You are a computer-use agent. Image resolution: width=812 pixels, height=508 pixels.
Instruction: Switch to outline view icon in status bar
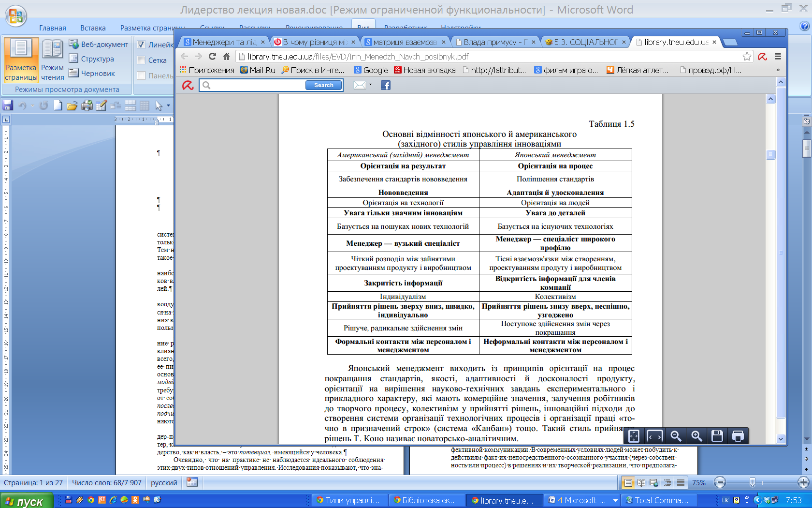[667, 482]
